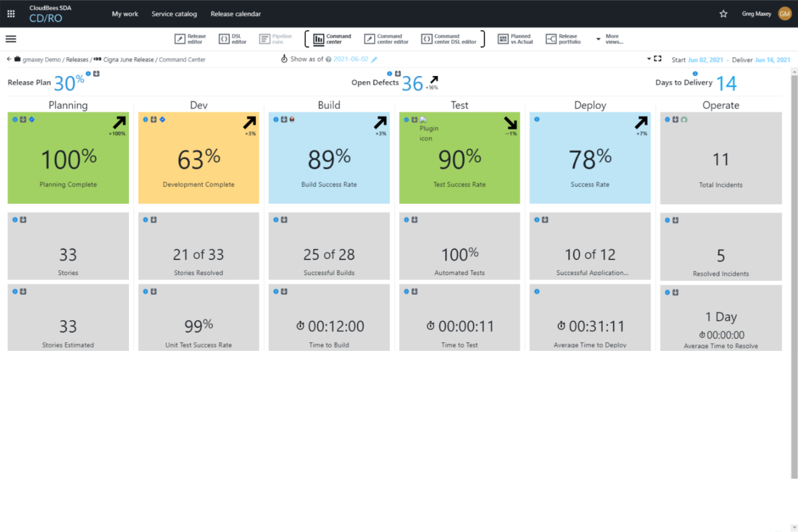The height and width of the screenshot is (532, 798).
Task: Open the Release calendar menu
Action: click(236, 14)
